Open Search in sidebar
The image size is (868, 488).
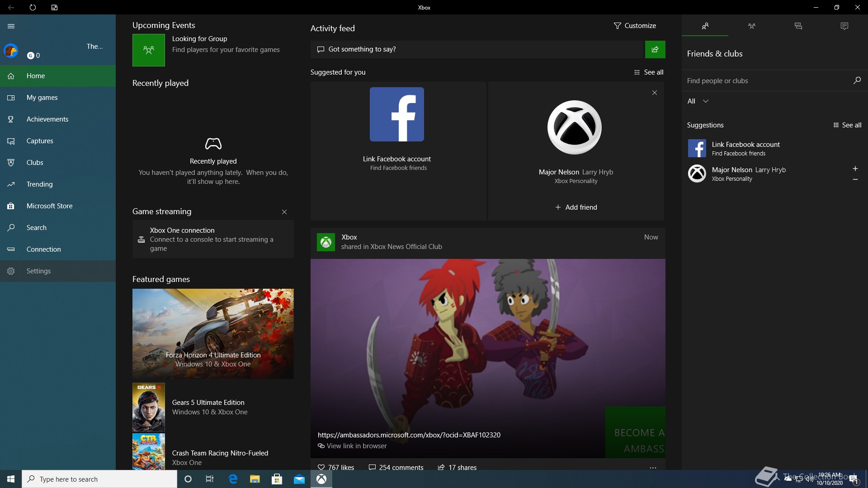coord(58,228)
